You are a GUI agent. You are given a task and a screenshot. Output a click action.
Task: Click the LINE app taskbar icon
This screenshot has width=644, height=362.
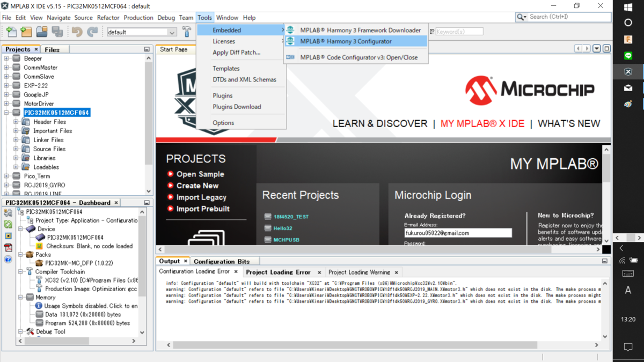tap(628, 56)
